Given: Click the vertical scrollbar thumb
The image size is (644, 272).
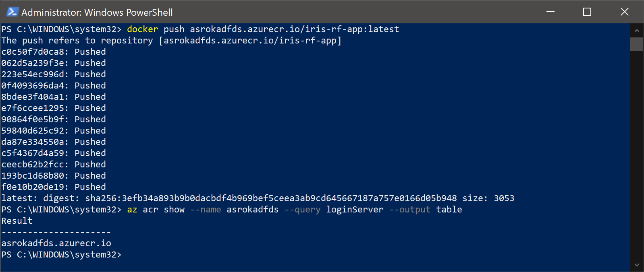Looking at the screenshot, I should (637, 44).
